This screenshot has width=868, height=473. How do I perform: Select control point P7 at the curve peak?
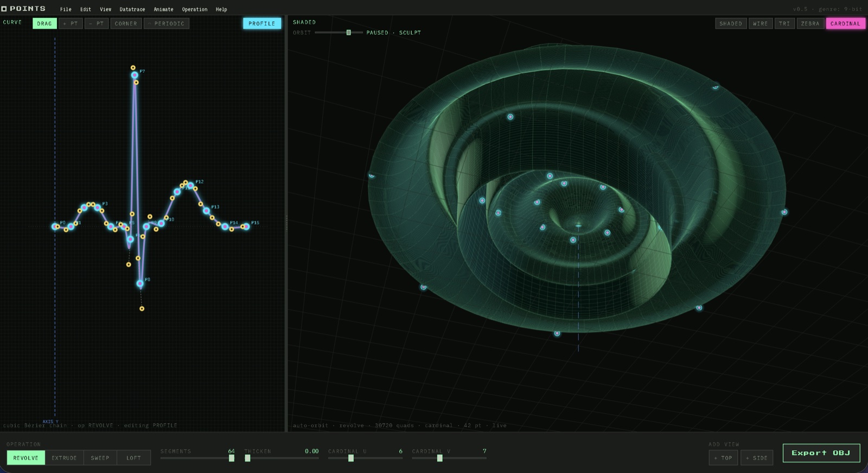click(x=135, y=75)
